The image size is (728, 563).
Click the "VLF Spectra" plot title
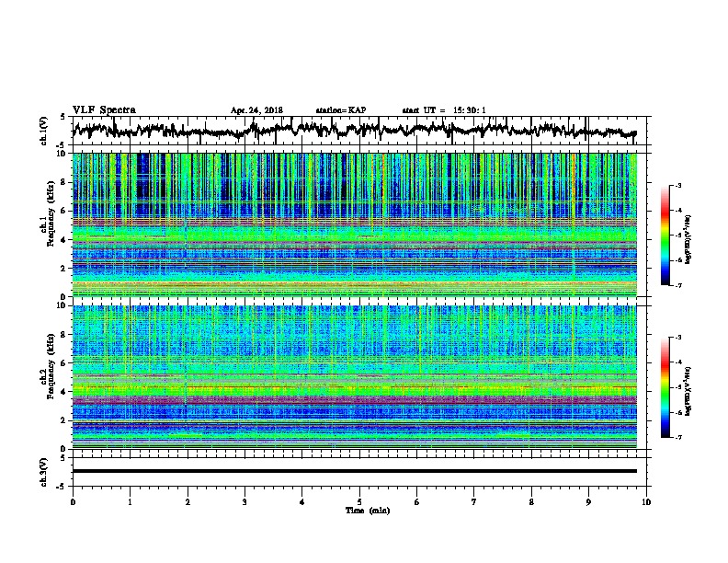tap(104, 109)
